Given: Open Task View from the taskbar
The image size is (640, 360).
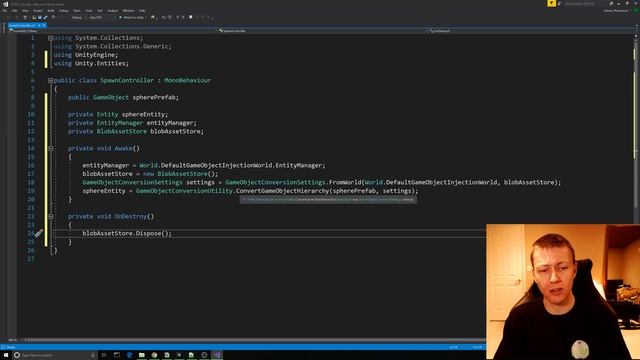Looking at the screenshot, I should pyautogui.click(x=104, y=355).
